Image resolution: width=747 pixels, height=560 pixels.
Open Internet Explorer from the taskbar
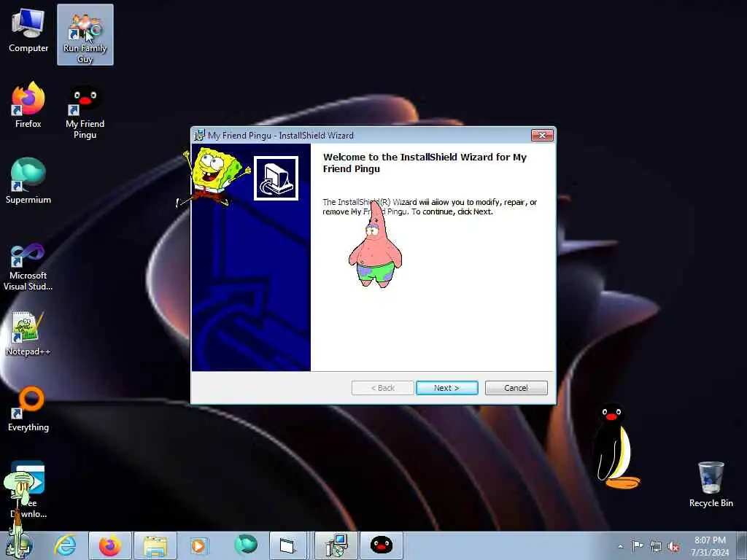click(x=64, y=545)
